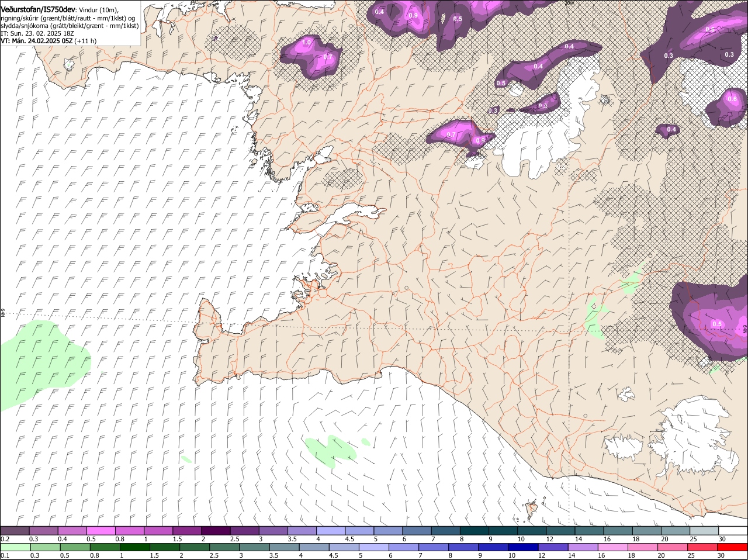This screenshot has width=748, height=560.
Task: Click the '(+11 h)' forecast offset text
Action: [86, 41]
